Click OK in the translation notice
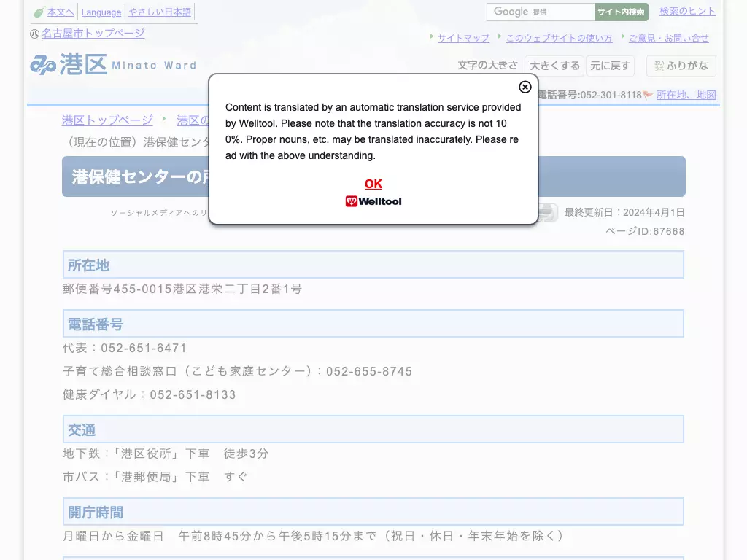 [373, 184]
